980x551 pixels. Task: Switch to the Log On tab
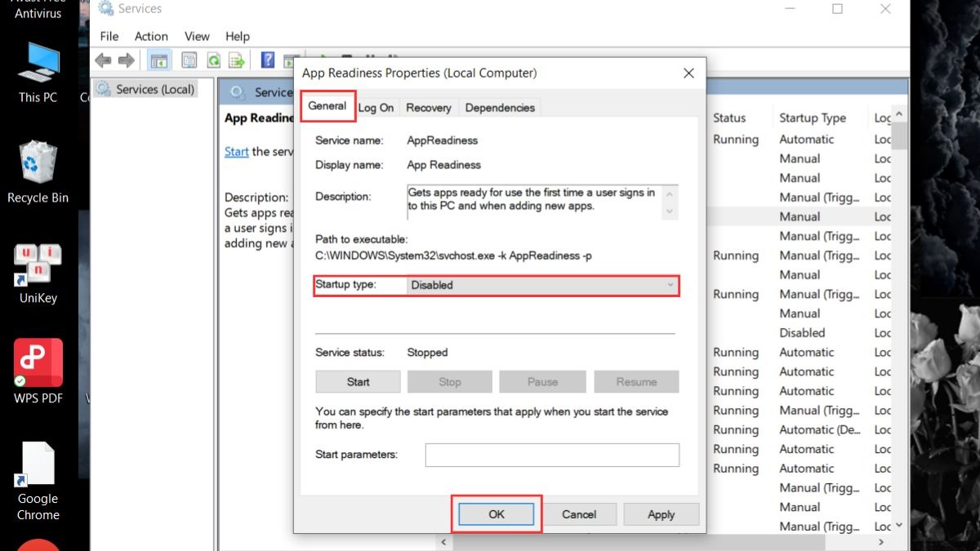[376, 108]
